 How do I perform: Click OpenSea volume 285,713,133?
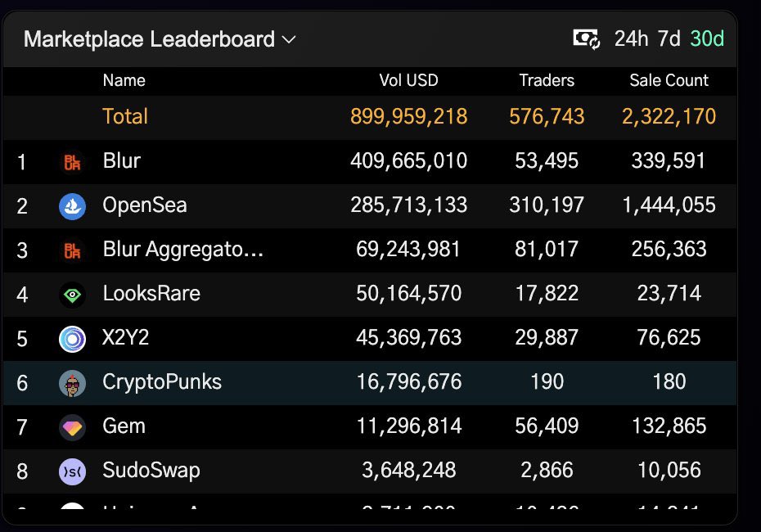[408, 205]
